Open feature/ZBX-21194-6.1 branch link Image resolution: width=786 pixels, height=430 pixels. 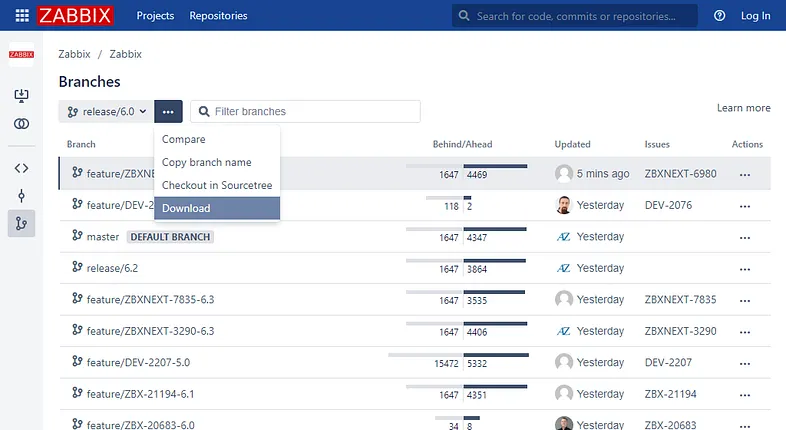140,394
